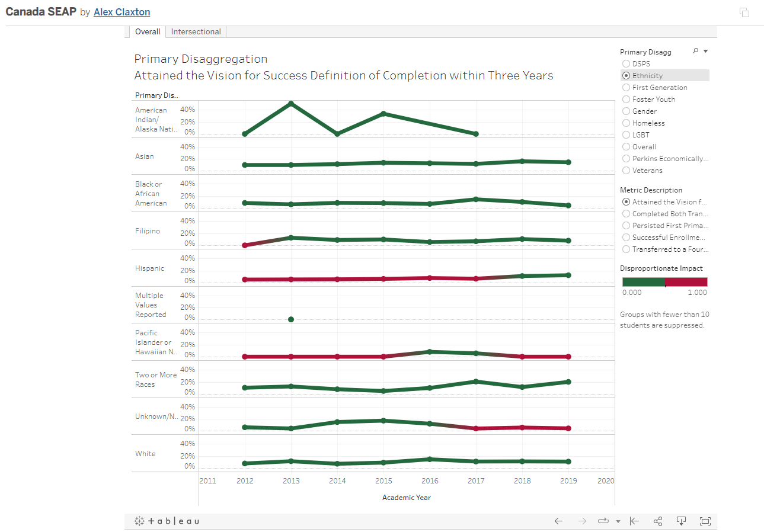Open the replay speed dropdown arrow
The height and width of the screenshot is (532, 764).
coord(618,522)
